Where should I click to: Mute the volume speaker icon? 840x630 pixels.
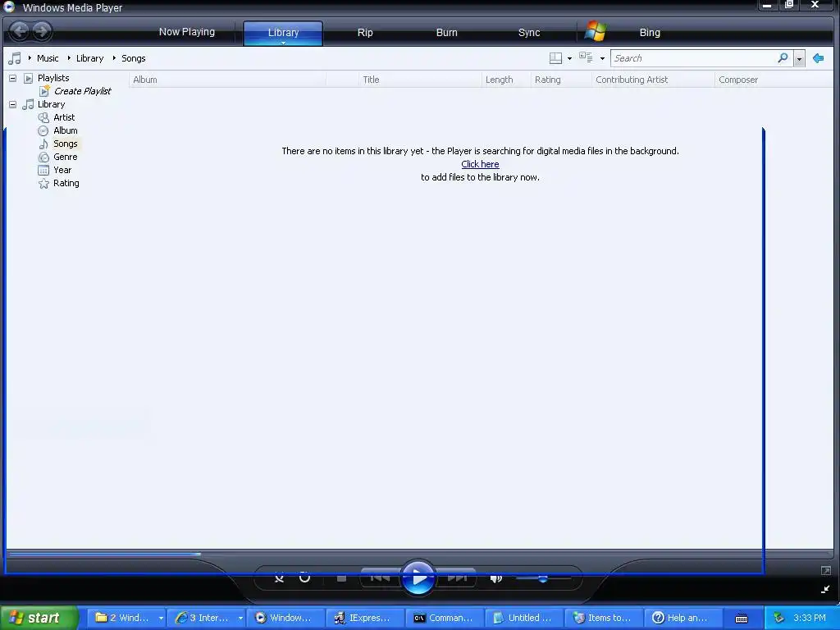pos(496,578)
